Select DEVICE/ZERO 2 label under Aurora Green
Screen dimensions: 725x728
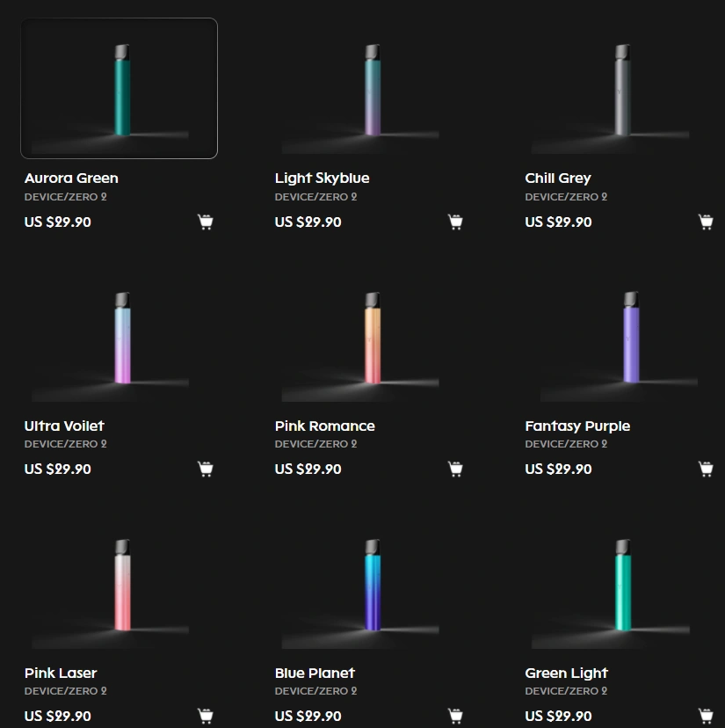tap(65, 197)
